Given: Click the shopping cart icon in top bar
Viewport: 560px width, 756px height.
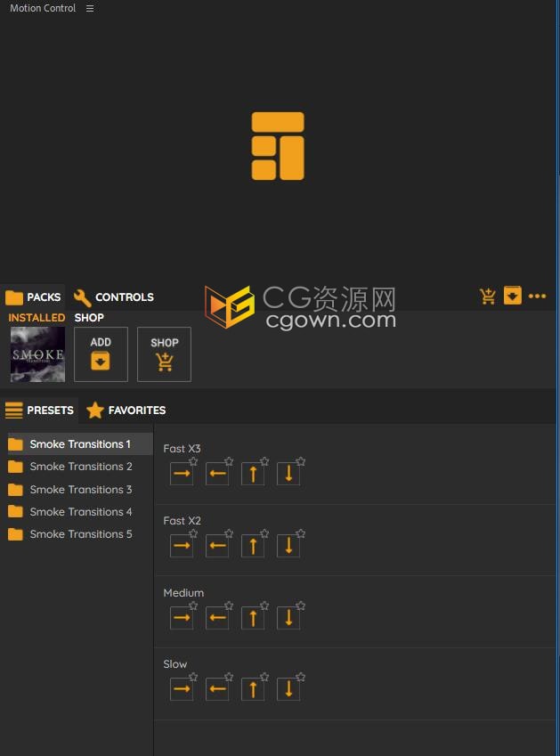Looking at the screenshot, I should 488,297.
